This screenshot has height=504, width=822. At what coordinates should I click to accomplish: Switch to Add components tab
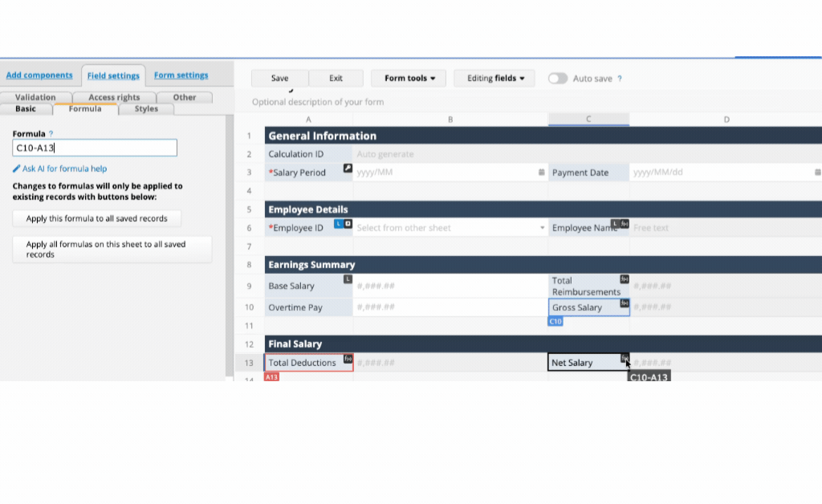click(39, 75)
